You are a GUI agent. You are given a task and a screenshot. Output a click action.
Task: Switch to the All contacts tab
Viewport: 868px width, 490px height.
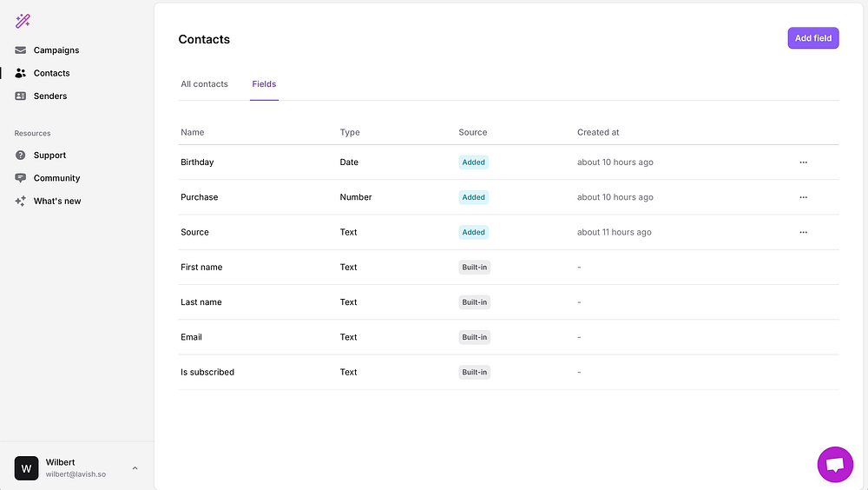[204, 84]
